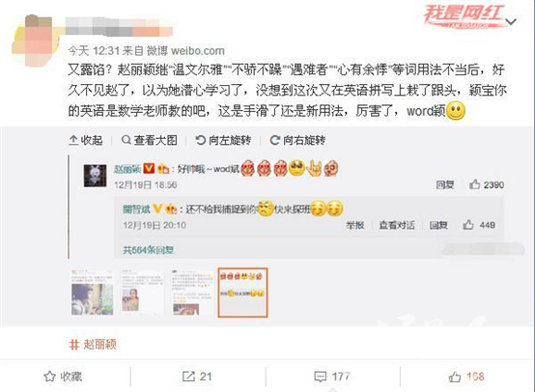Click the 收藏 star icon

pyautogui.click(x=49, y=377)
